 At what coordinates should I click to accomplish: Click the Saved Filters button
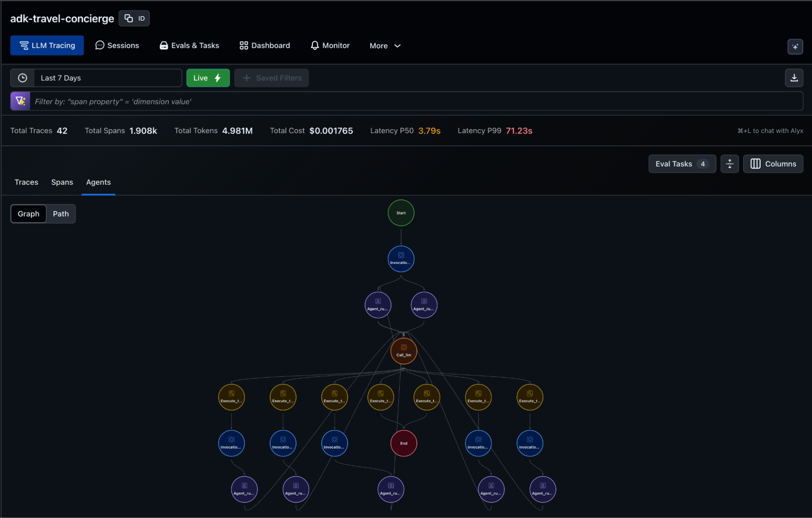(x=271, y=78)
